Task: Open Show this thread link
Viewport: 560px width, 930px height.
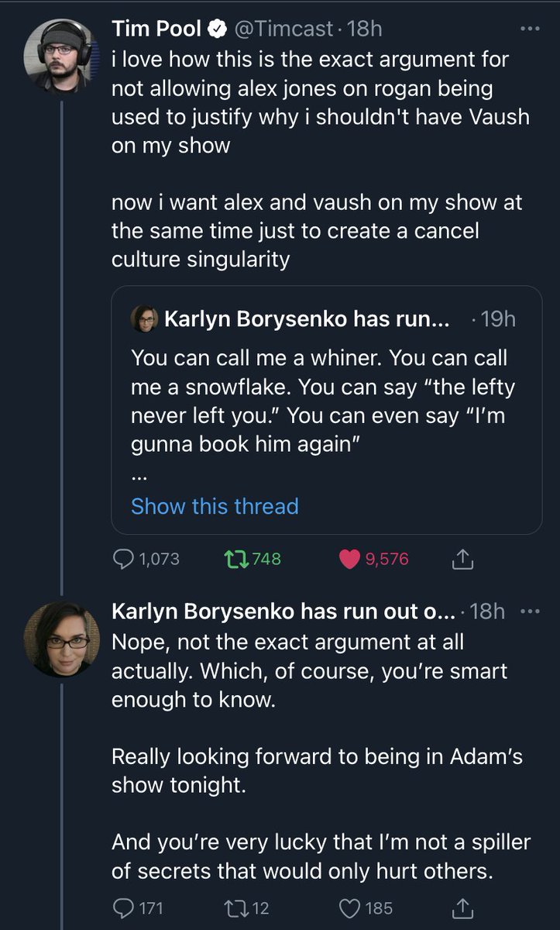Action: click(215, 506)
